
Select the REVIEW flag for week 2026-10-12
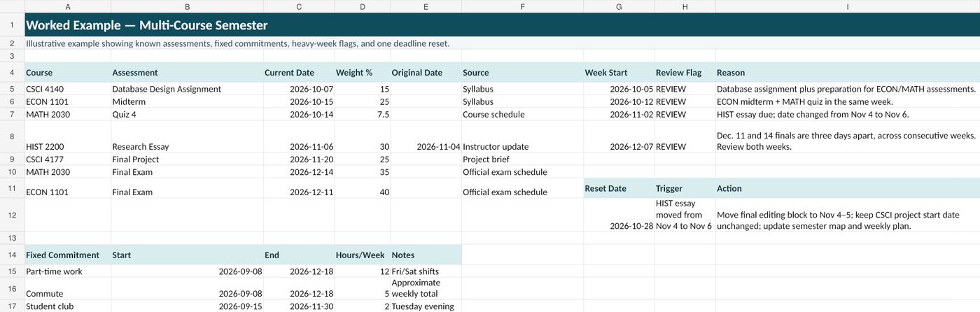point(685,101)
